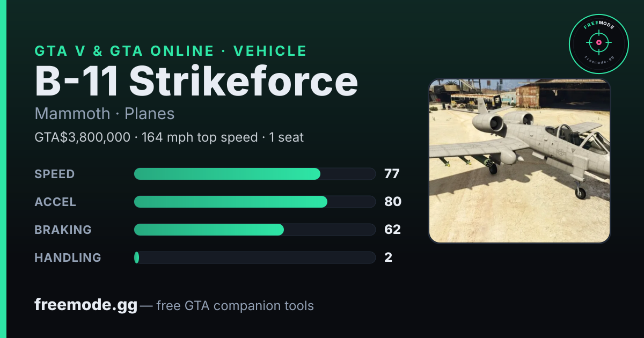Click the SPEED stat bar
This screenshot has width=644, height=338.
coord(254,174)
